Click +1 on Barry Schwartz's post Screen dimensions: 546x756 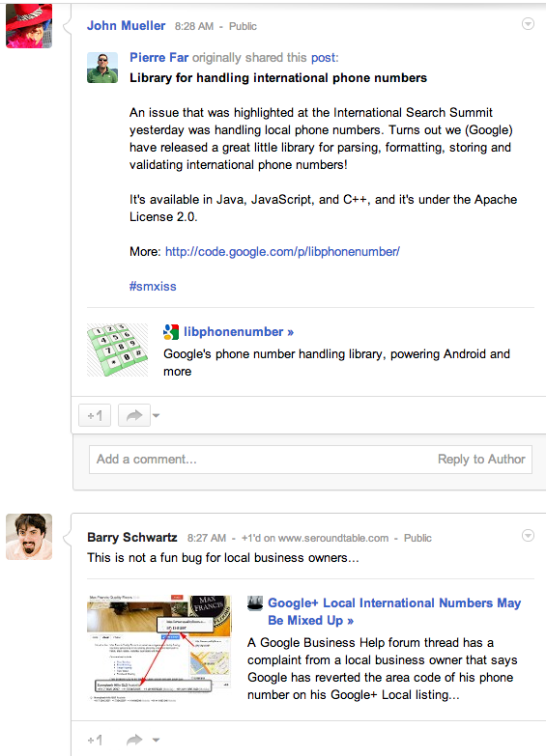(95, 740)
